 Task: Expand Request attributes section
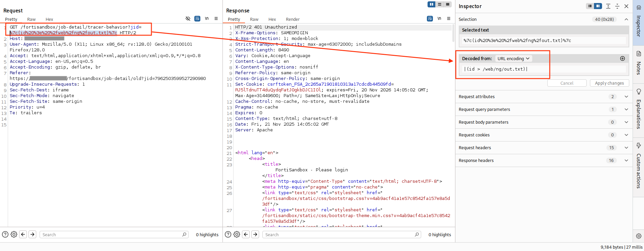[544, 97]
